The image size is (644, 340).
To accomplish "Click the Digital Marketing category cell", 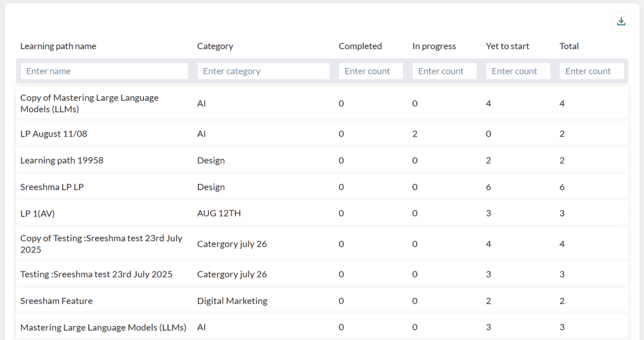I will pyautogui.click(x=232, y=301).
